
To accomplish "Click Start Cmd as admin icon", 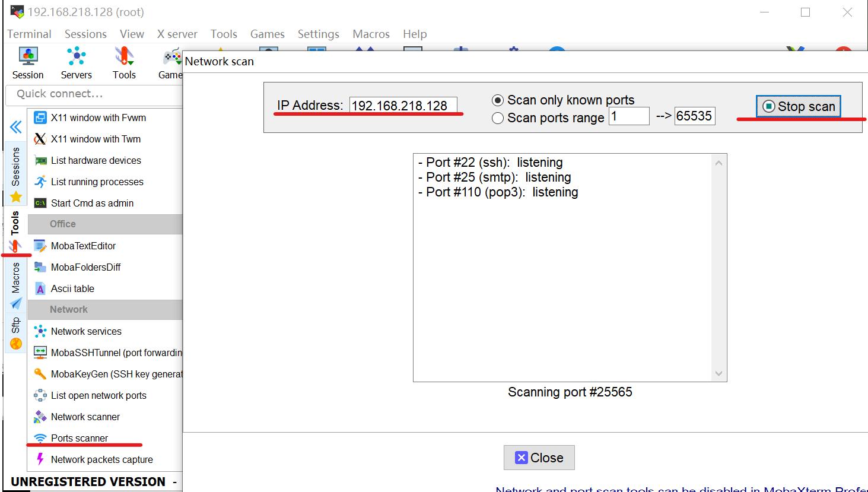I will (40, 203).
